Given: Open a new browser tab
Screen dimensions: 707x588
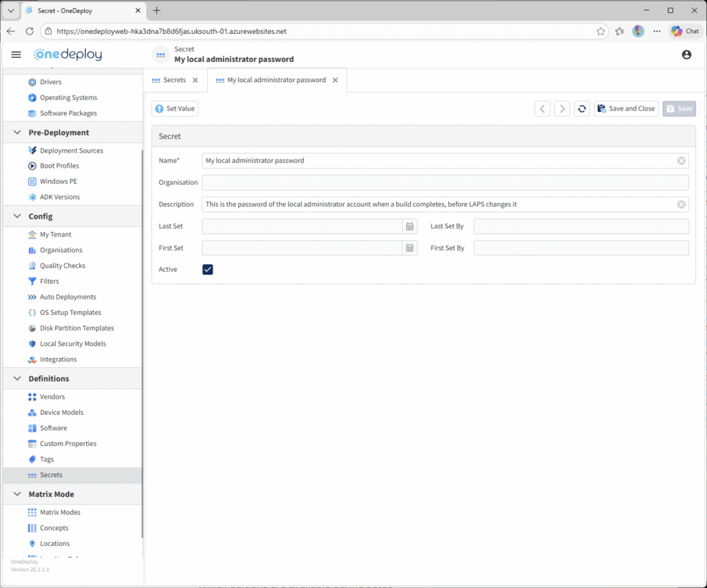Looking at the screenshot, I should tap(157, 10).
